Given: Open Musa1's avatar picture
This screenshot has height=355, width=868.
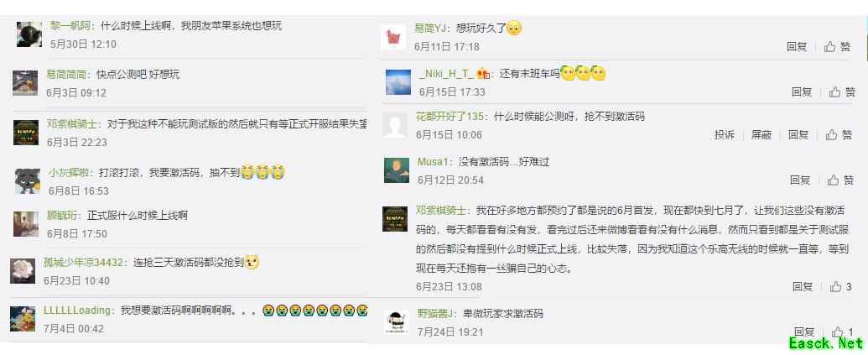Looking at the screenshot, I should click(x=397, y=170).
